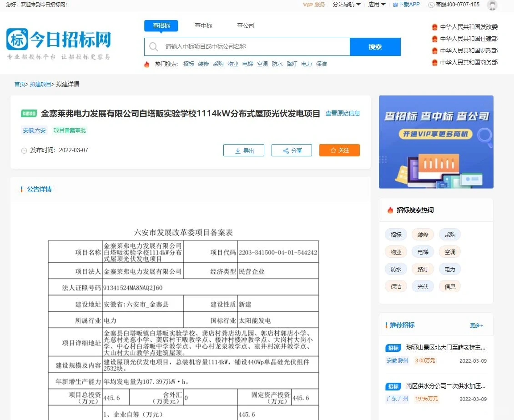Viewport: 514px width, 420px height.
Task: Click 更多+ in the 推荐招标 panel
Action: pyautogui.click(x=476, y=325)
